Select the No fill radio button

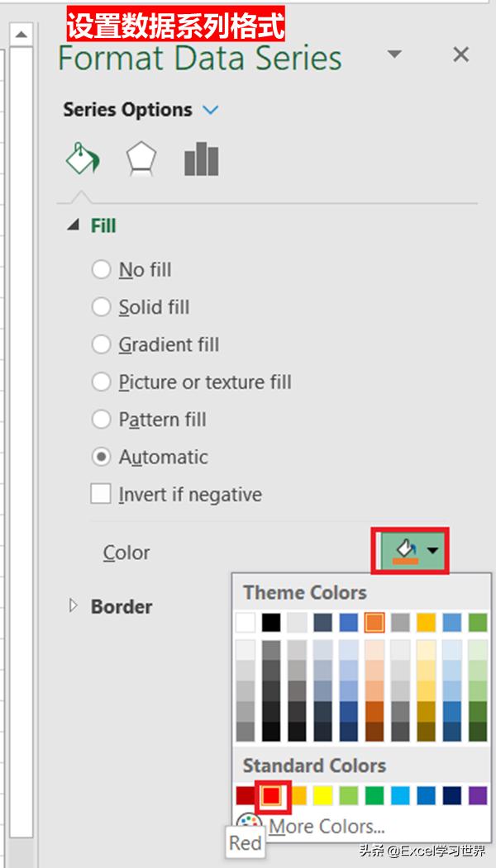point(101,270)
